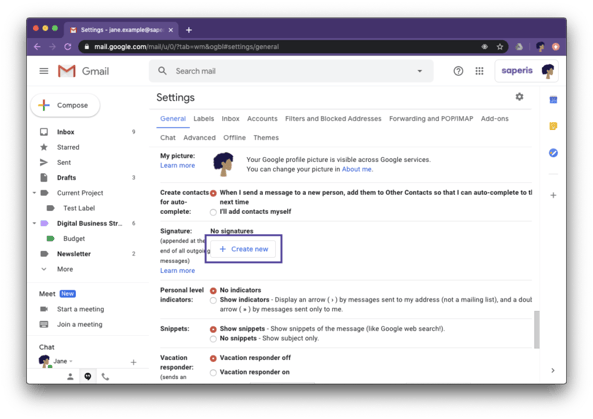The width and height of the screenshot is (593, 419).
Task: Reload the browser page
Action: (x=68, y=47)
